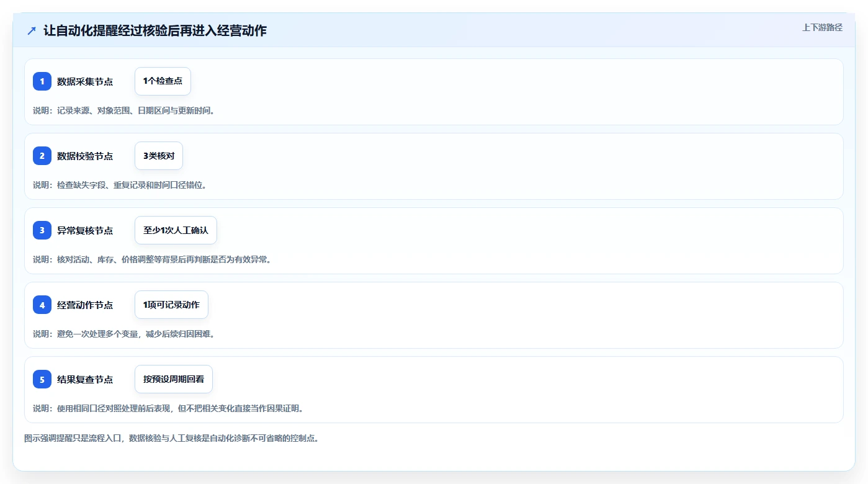Click the 数据校验节点 heading
Screen dimensions: 868x484
(x=85, y=156)
